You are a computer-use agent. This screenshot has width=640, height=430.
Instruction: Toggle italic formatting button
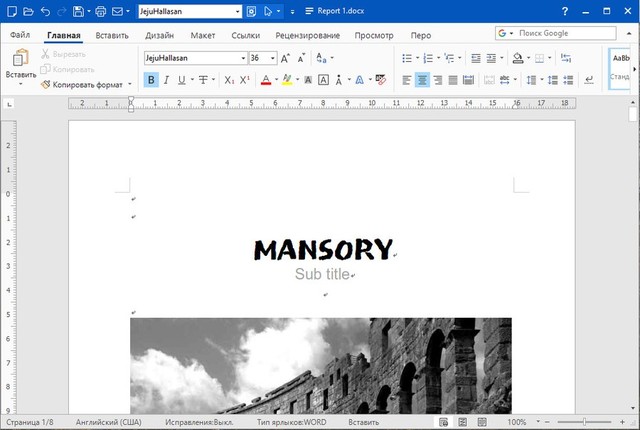click(x=168, y=79)
